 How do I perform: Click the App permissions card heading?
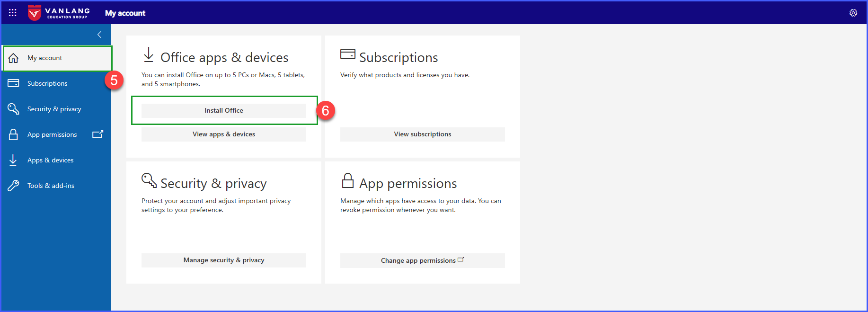408,184
